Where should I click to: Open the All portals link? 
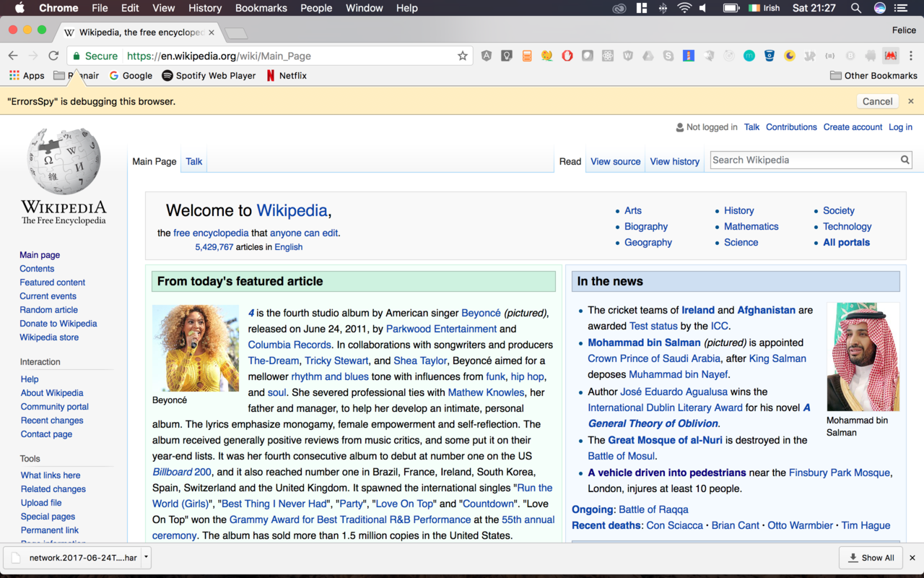846,242
